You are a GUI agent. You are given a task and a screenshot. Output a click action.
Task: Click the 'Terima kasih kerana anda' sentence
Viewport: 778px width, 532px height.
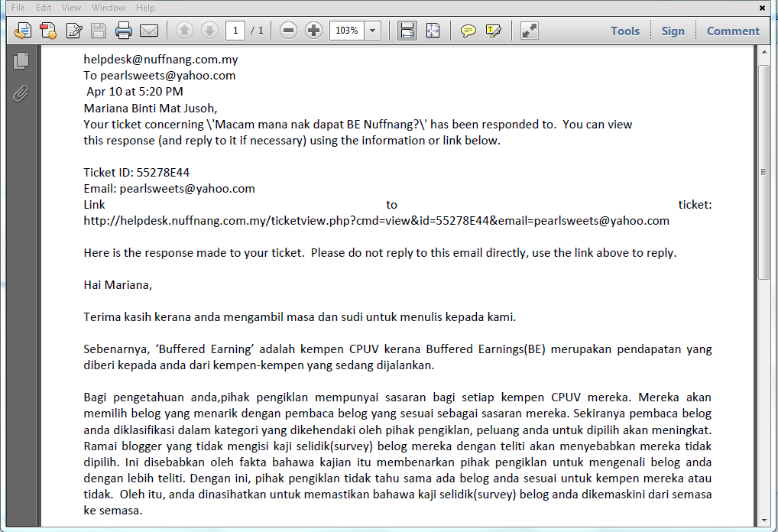pyautogui.click(x=300, y=317)
